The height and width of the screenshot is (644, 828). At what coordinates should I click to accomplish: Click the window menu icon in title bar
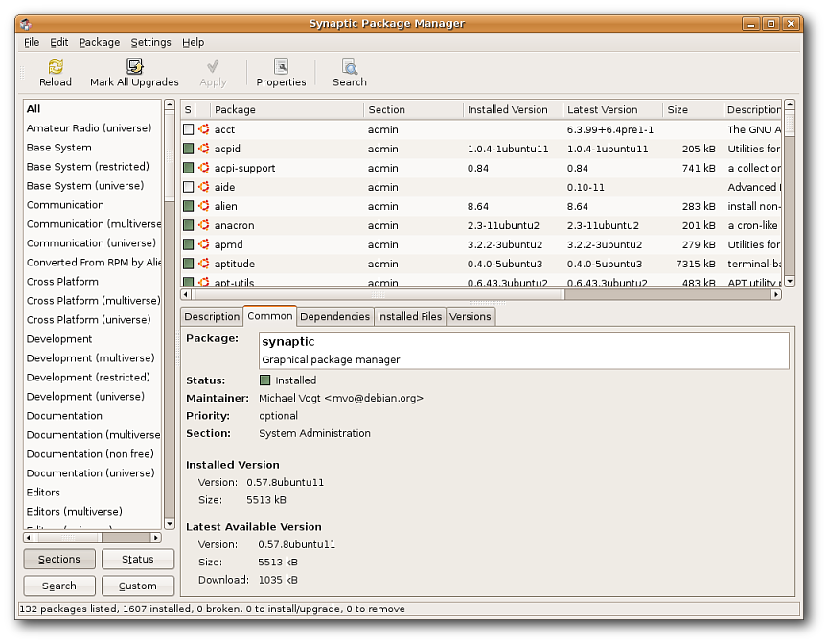point(25,23)
